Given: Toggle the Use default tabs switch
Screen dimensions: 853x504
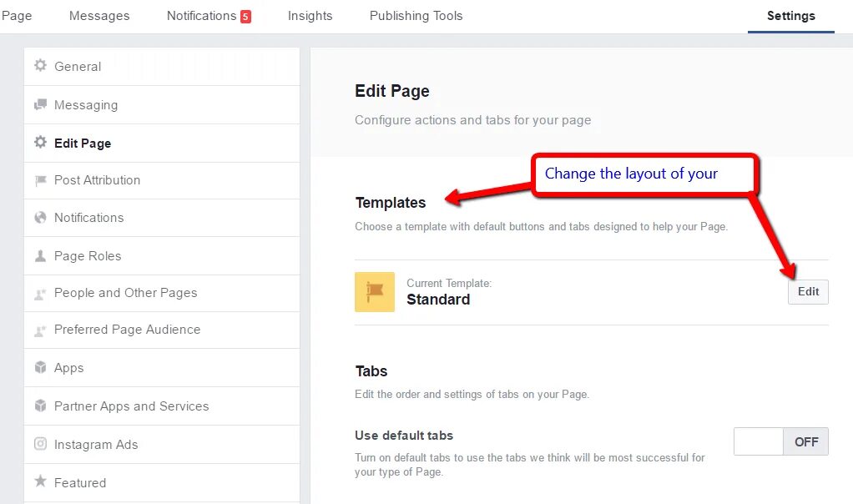Looking at the screenshot, I should pyautogui.click(x=780, y=441).
